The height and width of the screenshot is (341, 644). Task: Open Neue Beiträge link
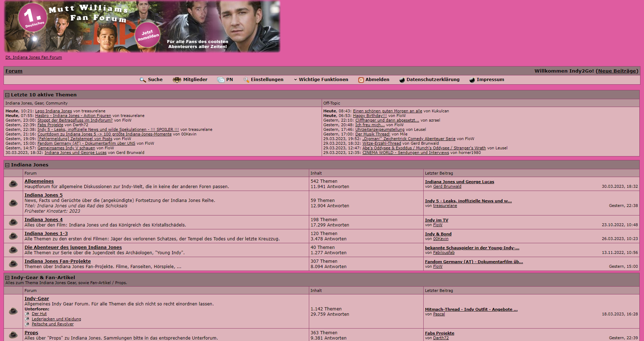(x=617, y=71)
